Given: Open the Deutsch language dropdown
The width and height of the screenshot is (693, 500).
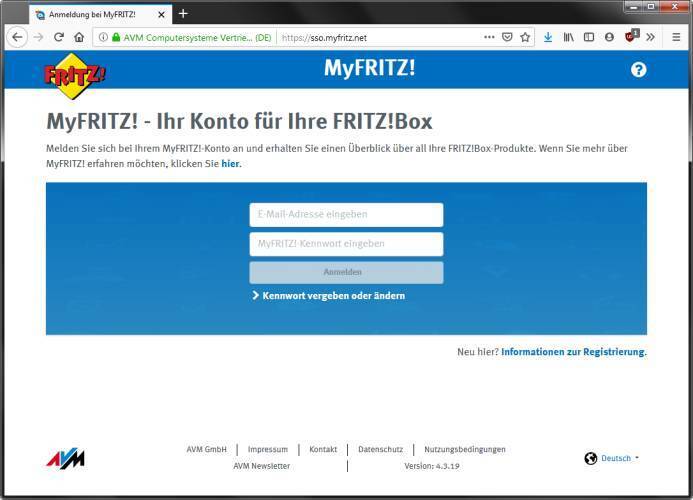Looking at the screenshot, I should (x=620, y=458).
